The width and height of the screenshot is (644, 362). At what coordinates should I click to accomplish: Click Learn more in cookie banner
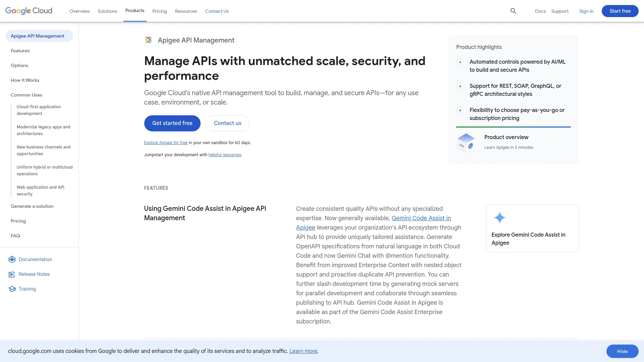(x=303, y=351)
